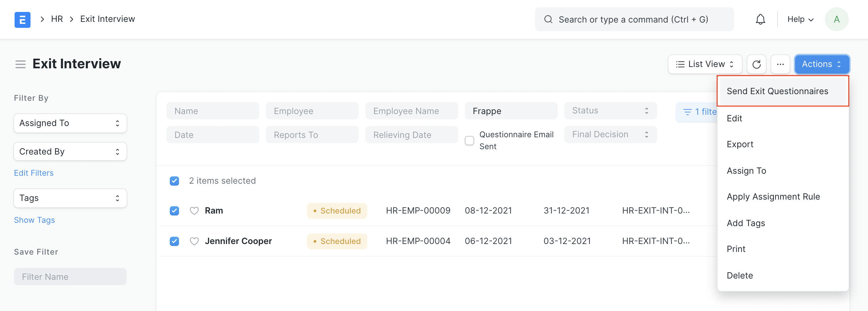
Task: Deselect the Ram row checkbox
Action: click(174, 211)
